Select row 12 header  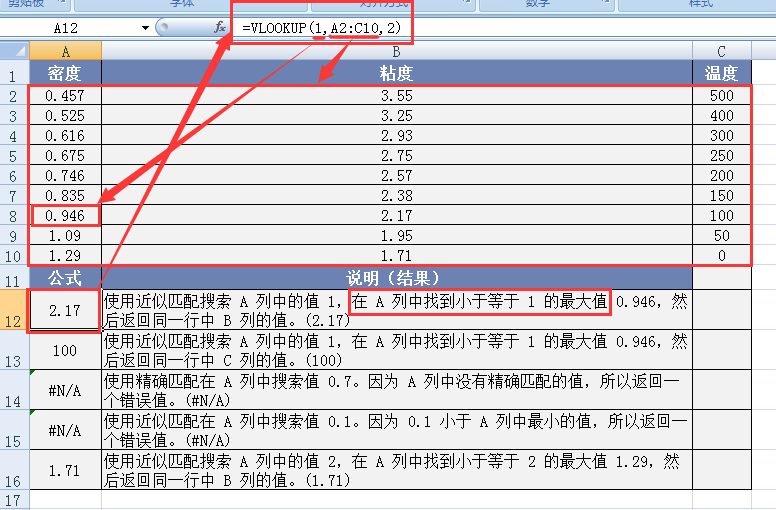[x=14, y=310]
